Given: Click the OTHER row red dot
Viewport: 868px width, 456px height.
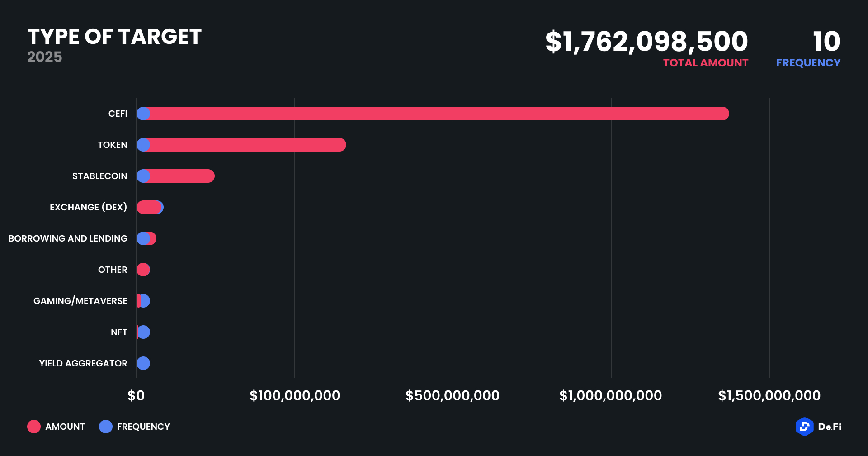Looking at the screenshot, I should tap(143, 270).
